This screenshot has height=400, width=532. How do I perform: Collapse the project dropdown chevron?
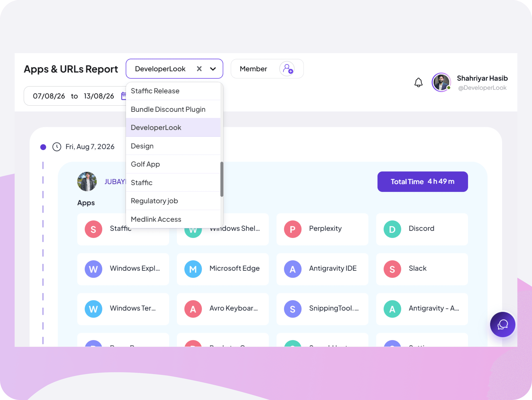(213, 69)
